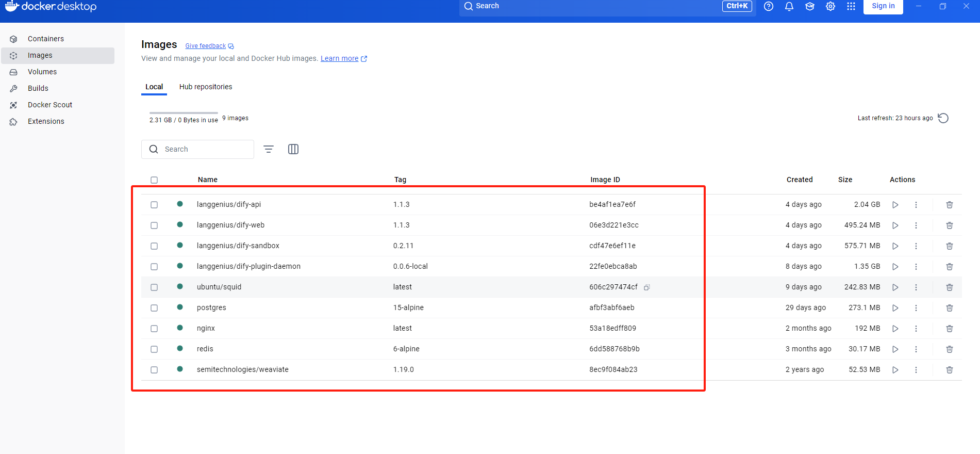Run the langgenius/dify-api image
The image size is (980, 454).
point(895,205)
